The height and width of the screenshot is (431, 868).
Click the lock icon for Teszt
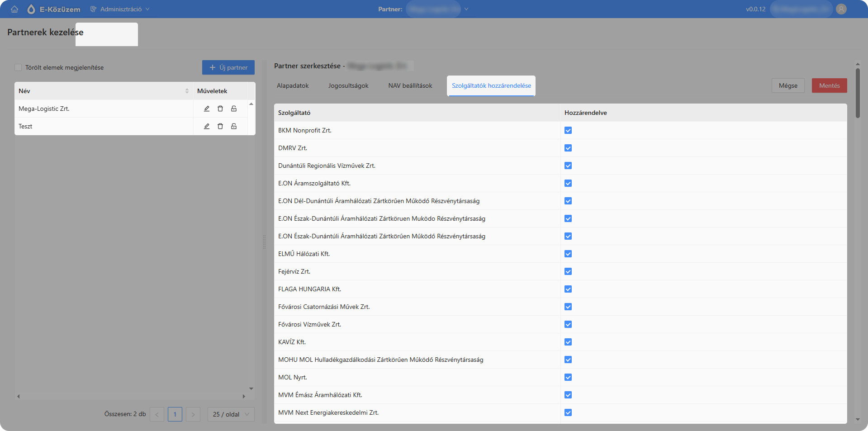pyautogui.click(x=234, y=126)
